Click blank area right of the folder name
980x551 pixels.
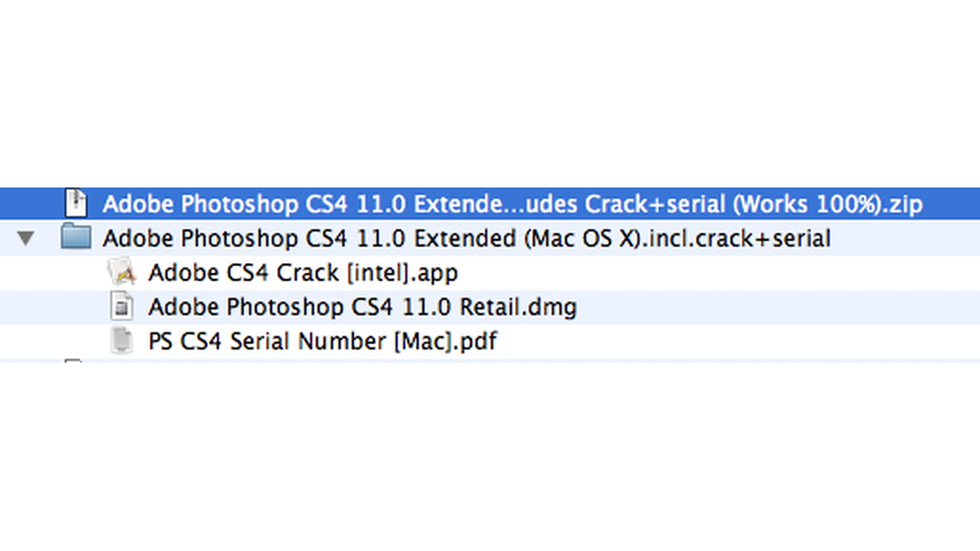coord(905,239)
